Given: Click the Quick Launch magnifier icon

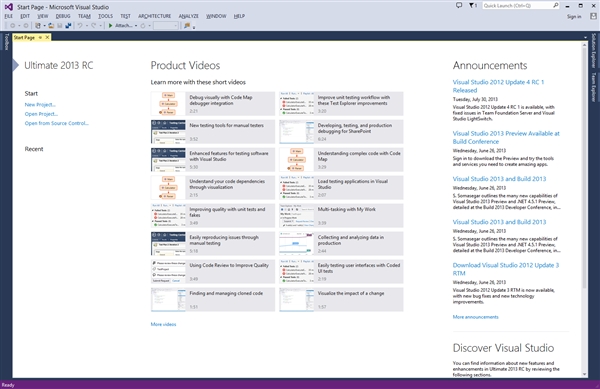Looking at the screenshot, I should pyautogui.click(x=556, y=5).
